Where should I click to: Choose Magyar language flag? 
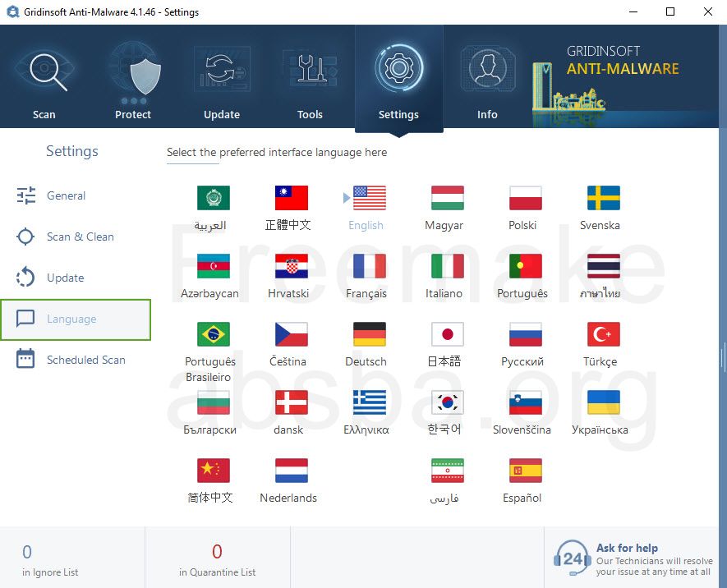(447, 198)
